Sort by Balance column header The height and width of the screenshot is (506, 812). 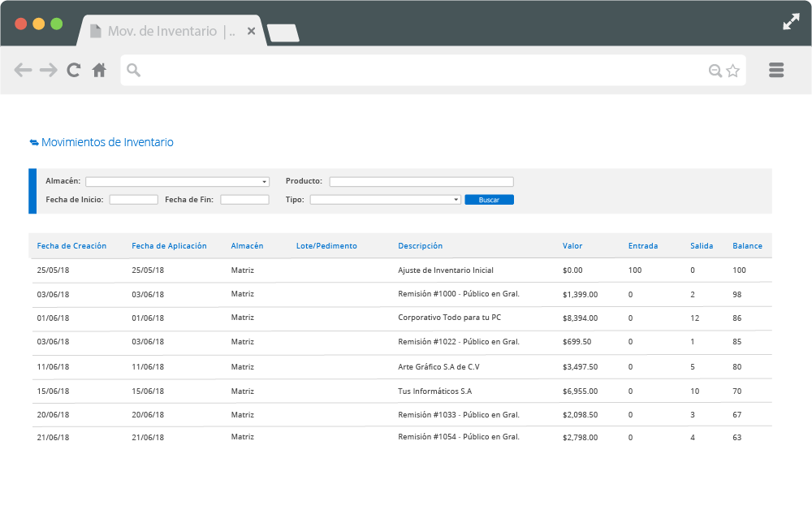747,246
